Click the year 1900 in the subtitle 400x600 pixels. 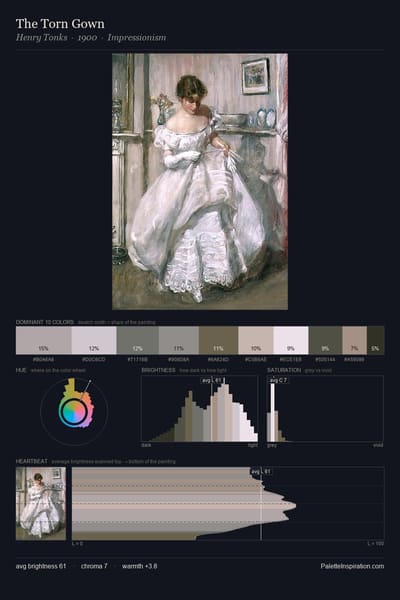(x=87, y=38)
